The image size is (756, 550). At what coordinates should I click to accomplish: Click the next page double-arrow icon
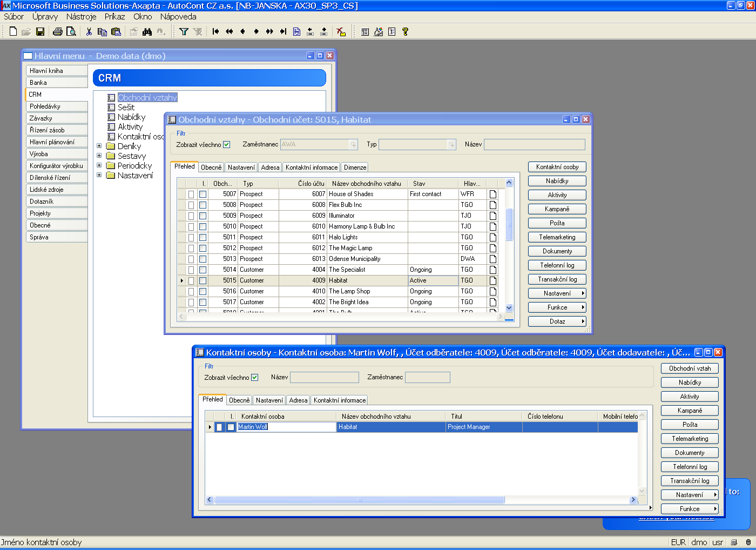(269, 31)
